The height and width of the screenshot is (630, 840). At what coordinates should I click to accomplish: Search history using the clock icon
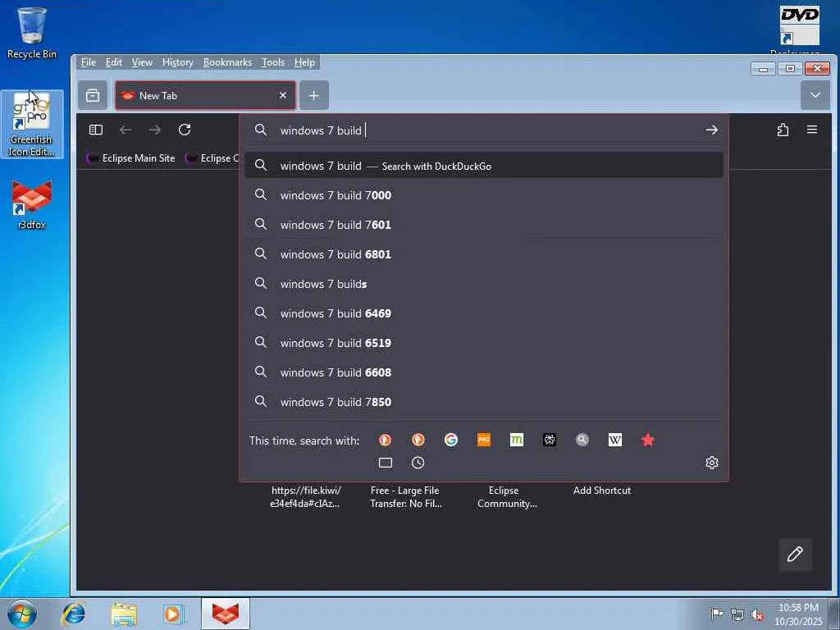click(x=418, y=463)
